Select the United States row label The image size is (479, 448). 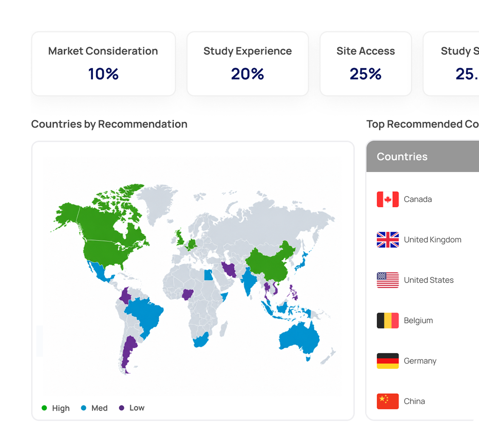point(428,280)
